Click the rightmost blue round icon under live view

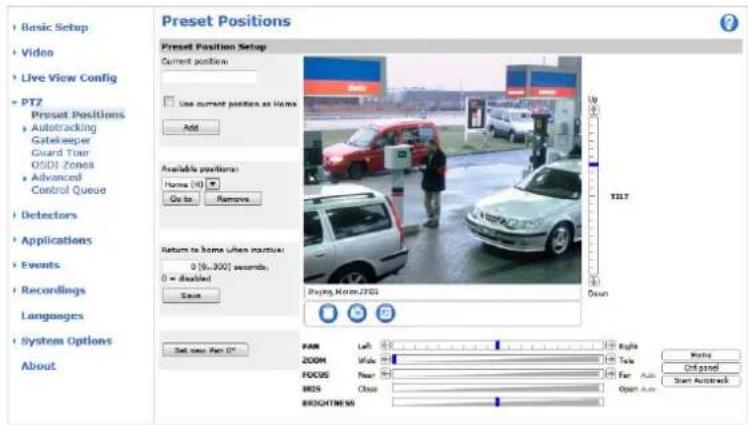click(x=385, y=313)
